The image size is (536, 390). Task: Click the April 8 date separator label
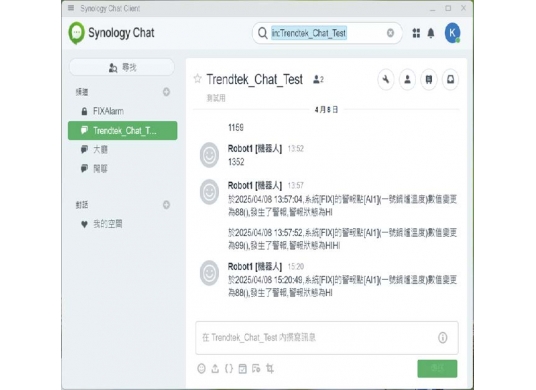(x=326, y=110)
